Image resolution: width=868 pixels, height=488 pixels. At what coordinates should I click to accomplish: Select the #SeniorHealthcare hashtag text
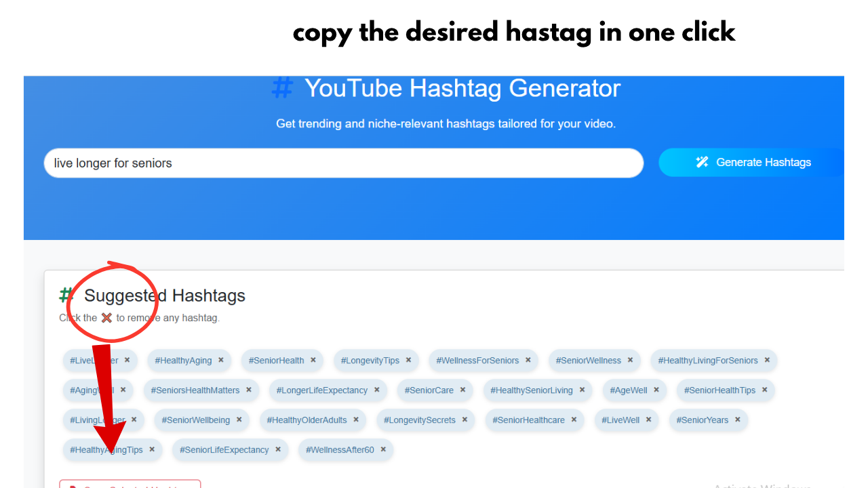529,420
